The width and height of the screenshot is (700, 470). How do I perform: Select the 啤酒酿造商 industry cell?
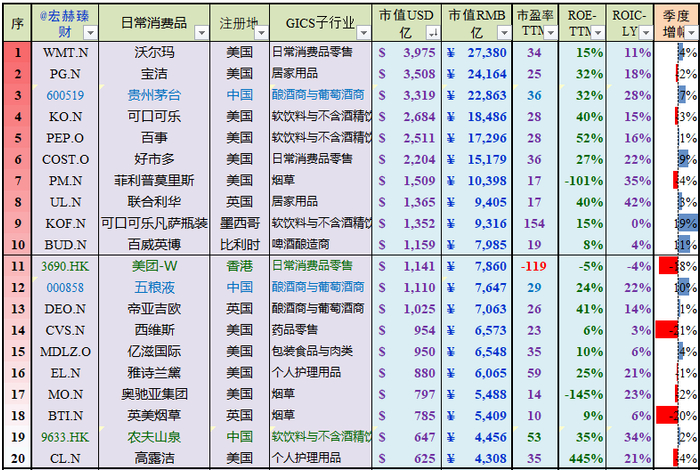[321, 245]
